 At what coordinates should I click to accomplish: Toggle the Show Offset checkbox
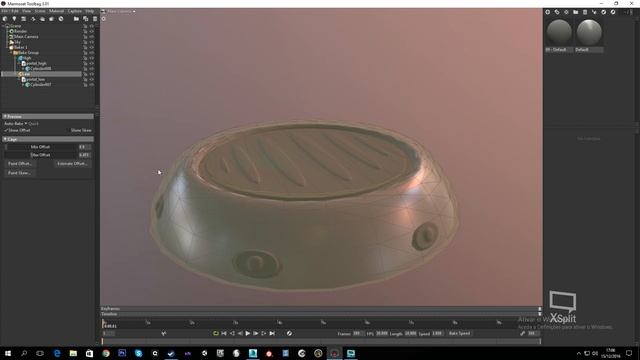click(x=6, y=130)
